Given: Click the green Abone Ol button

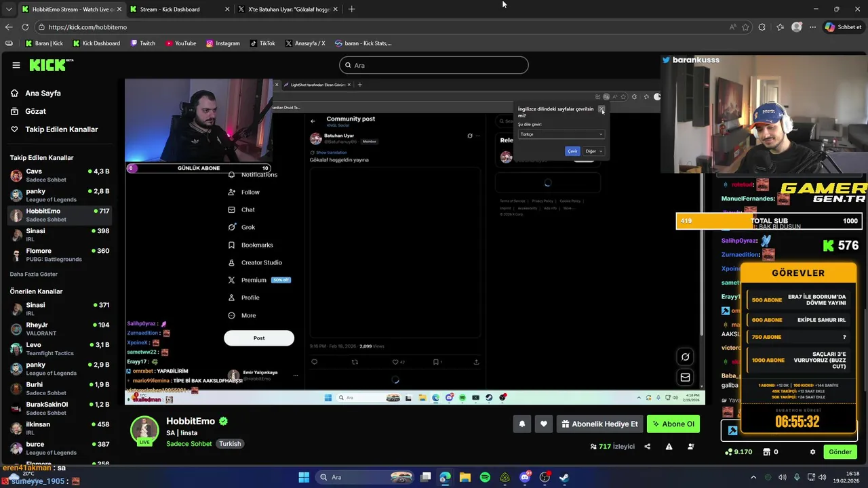Looking at the screenshot, I should [x=673, y=424].
